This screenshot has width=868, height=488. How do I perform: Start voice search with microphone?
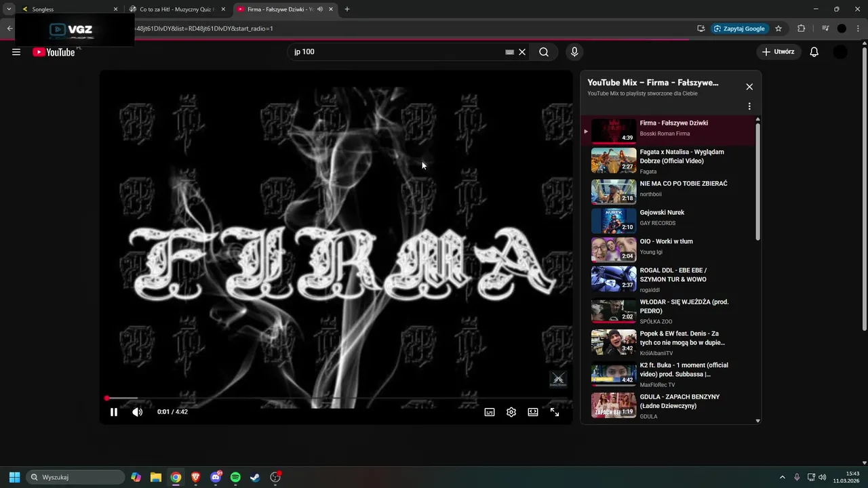[x=574, y=52]
